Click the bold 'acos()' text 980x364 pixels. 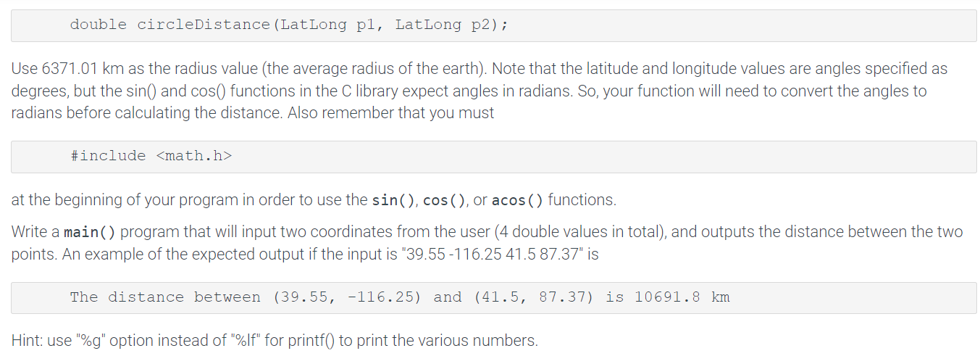(518, 200)
